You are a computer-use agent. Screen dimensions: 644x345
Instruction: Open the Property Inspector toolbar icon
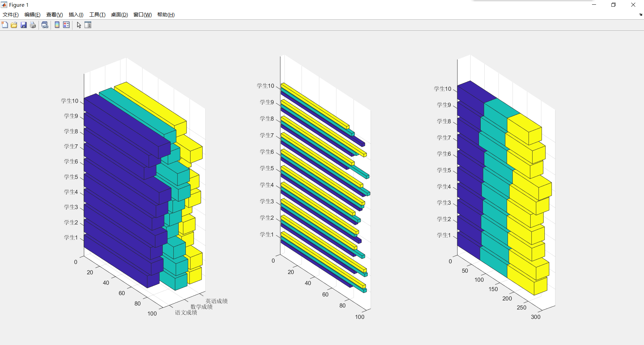88,25
